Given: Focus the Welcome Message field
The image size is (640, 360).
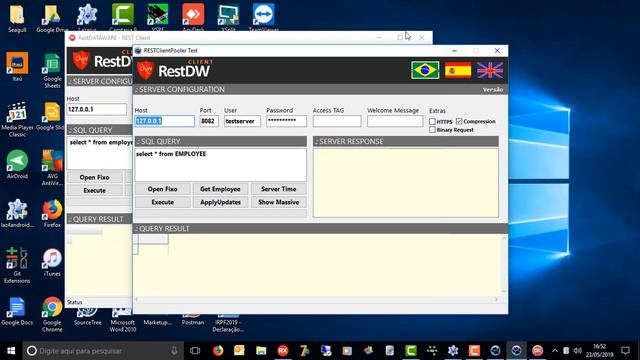Looking at the screenshot, I should click(x=395, y=121).
